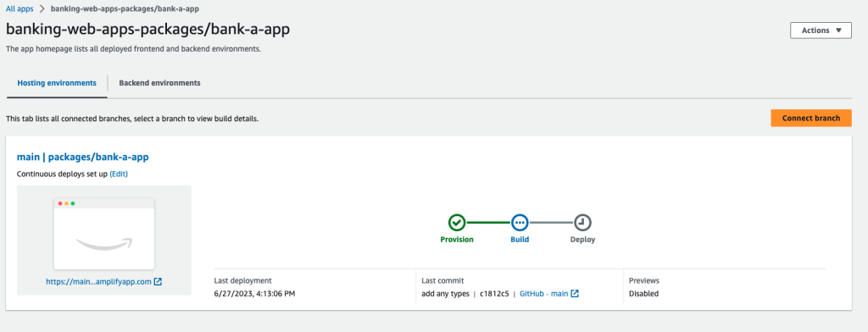This screenshot has height=332, width=868.
Task: Open the Actions dropdown menu
Action: click(x=821, y=30)
